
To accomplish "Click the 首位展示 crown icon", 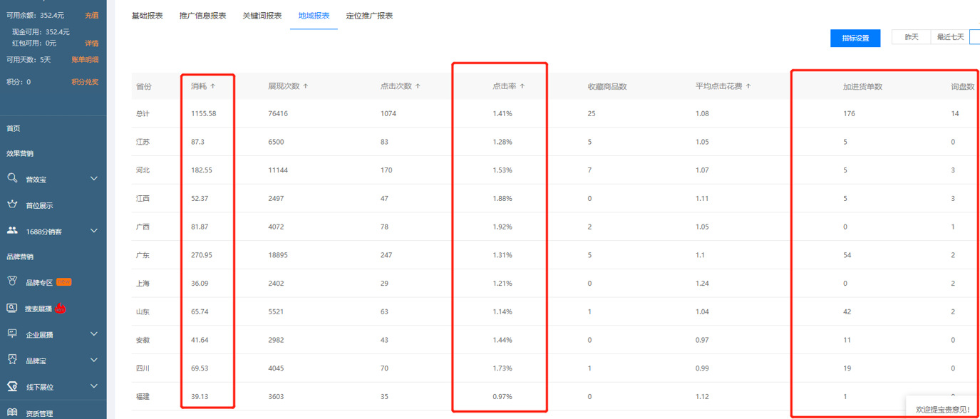I will point(12,205).
